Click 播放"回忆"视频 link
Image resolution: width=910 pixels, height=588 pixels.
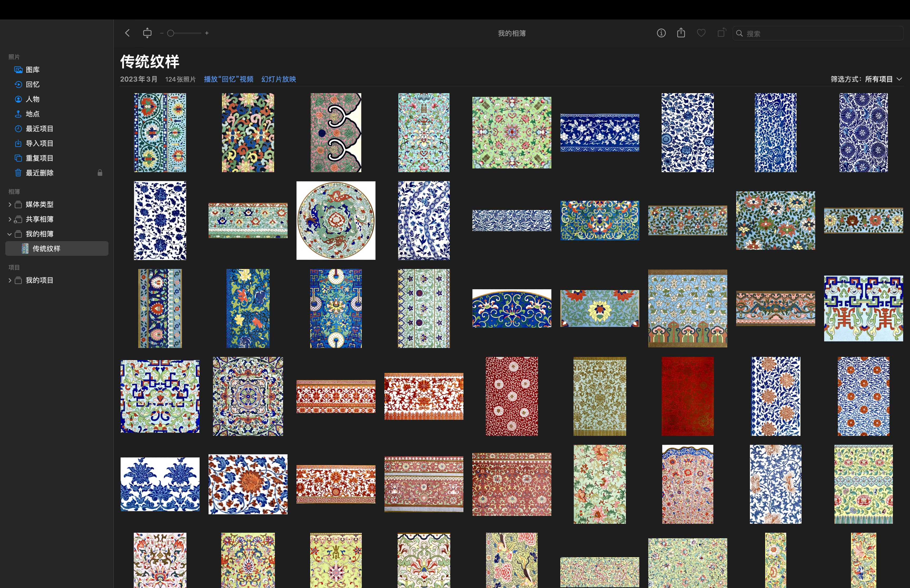228,79
